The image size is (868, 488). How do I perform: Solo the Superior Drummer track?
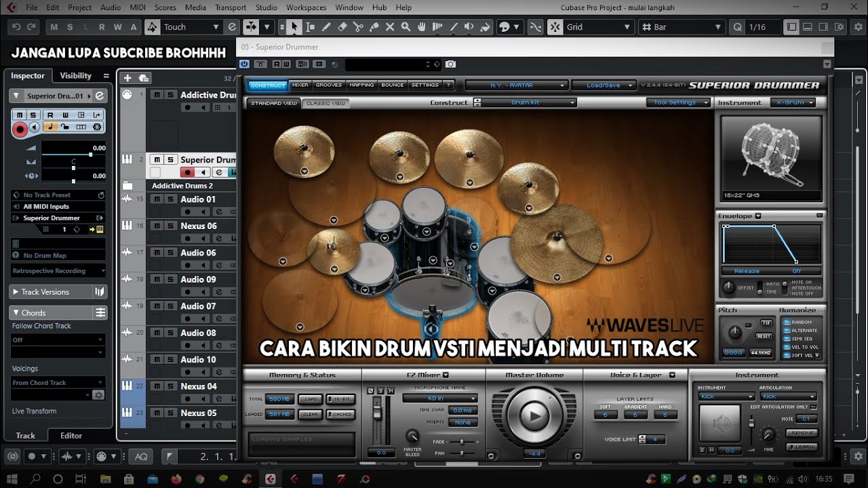pos(170,160)
